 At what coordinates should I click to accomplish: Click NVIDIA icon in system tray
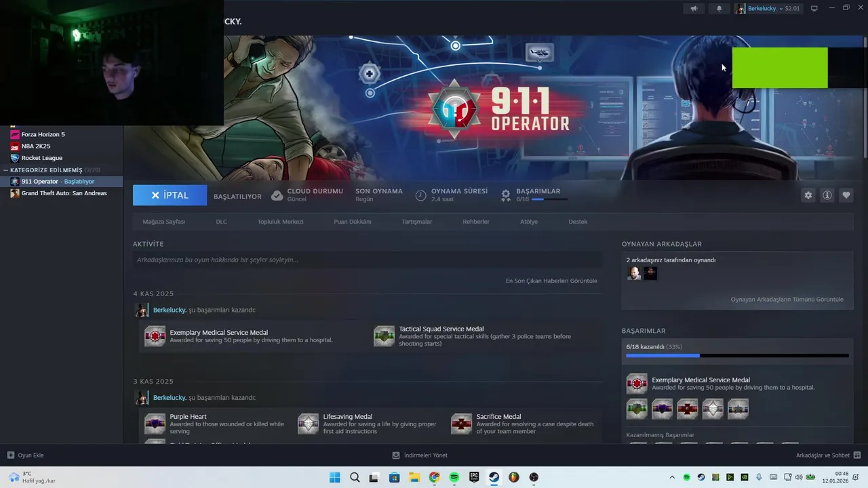[x=744, y=477]
